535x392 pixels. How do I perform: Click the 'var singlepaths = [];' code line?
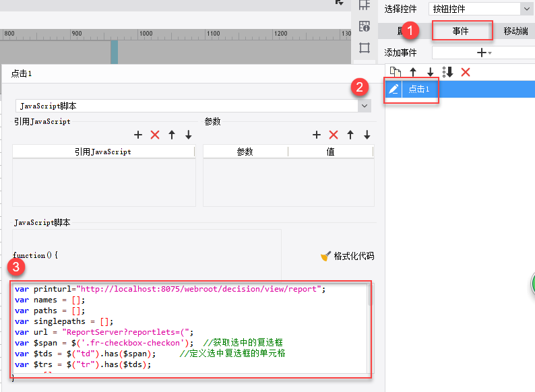coord(64,321)
